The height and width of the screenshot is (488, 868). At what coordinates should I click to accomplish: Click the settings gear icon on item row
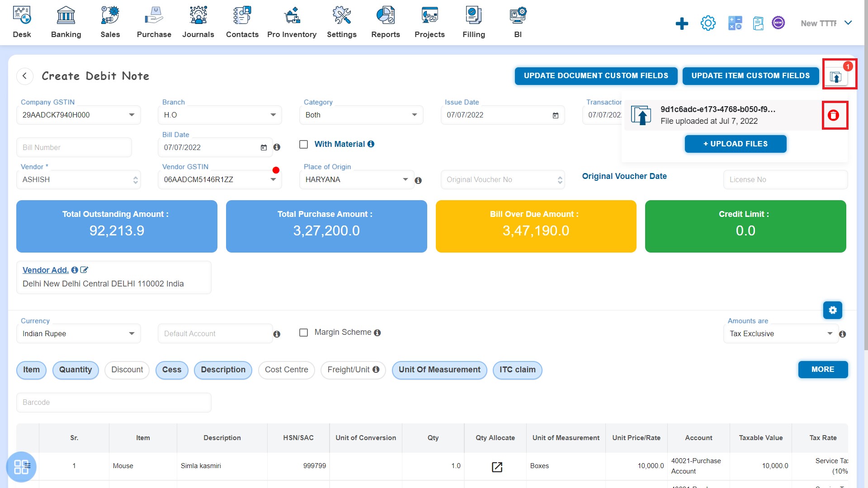click(x=834, y=310)
